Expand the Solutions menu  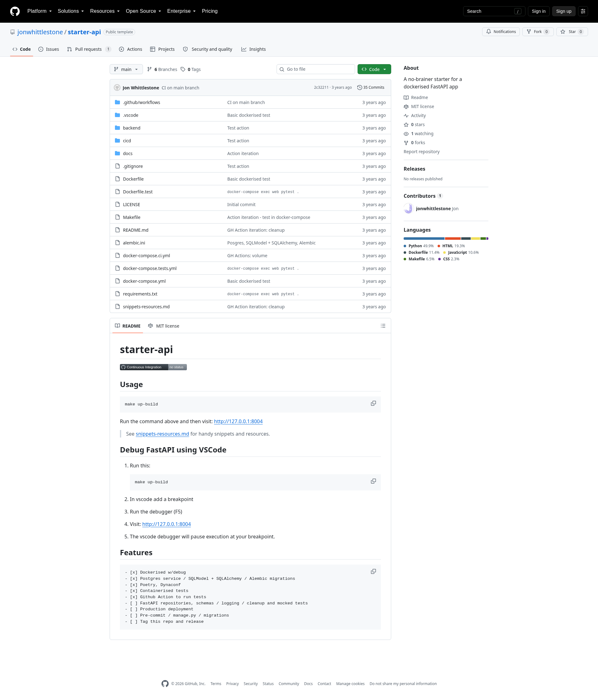click(x=71, y=11)
